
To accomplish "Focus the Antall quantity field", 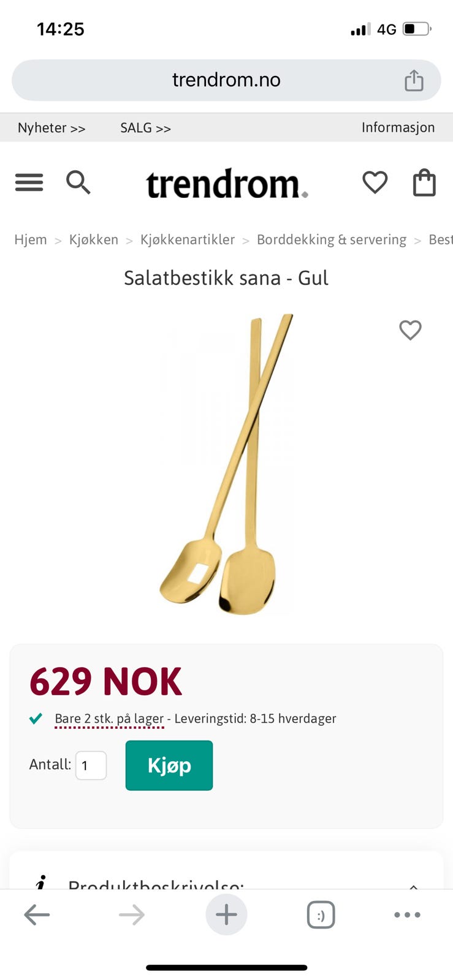I will (x=91, y=766).
